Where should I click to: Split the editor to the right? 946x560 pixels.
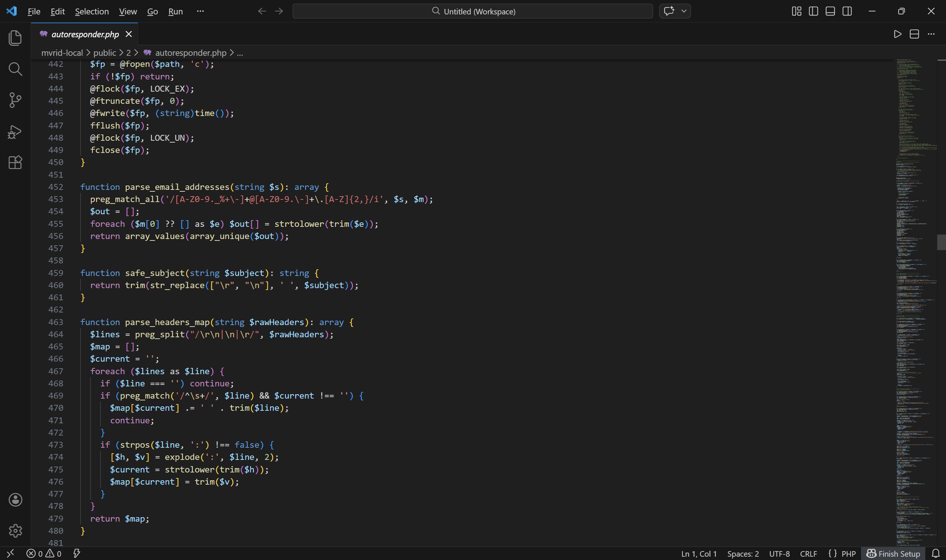(x=914, y=34)
